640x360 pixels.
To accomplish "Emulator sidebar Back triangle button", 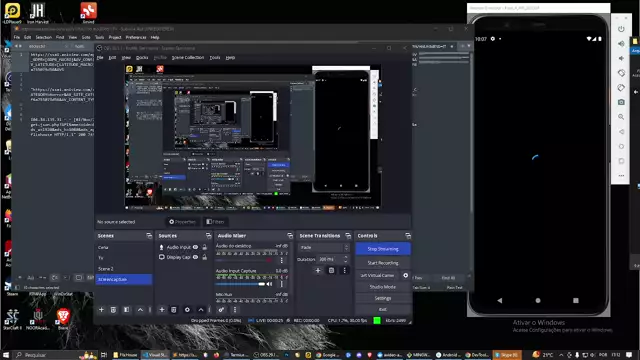I will coord(621,132).
